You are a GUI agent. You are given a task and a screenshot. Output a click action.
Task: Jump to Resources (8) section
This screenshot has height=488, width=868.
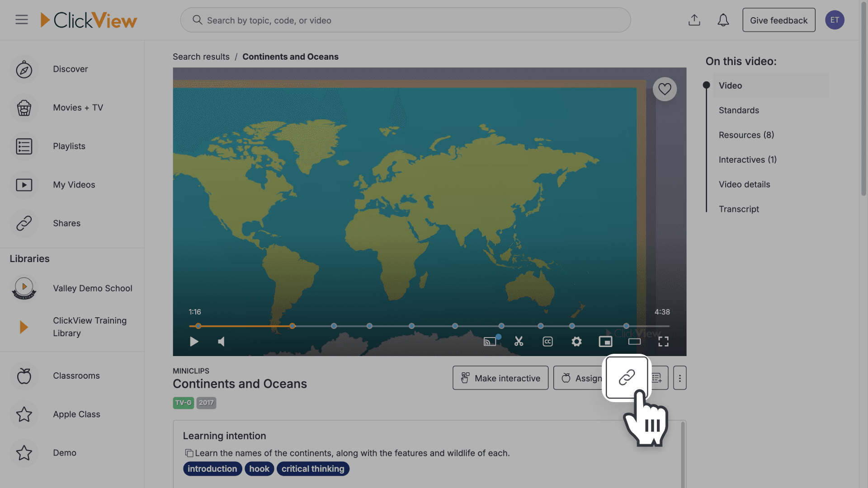point(746,135)
